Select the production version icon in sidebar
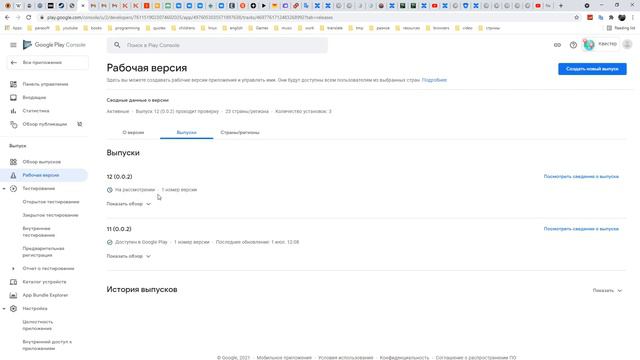 tap(13, 175)
